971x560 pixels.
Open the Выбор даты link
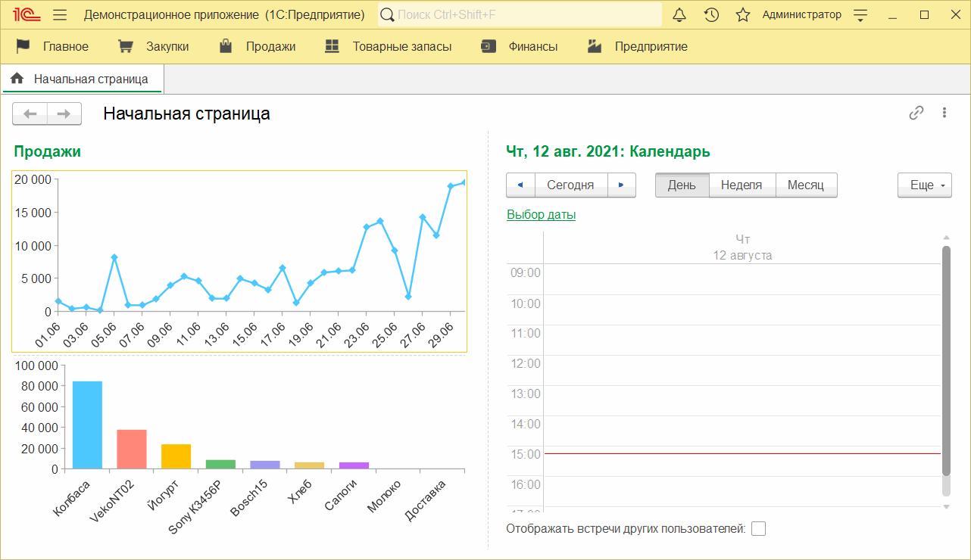[541, 215]
